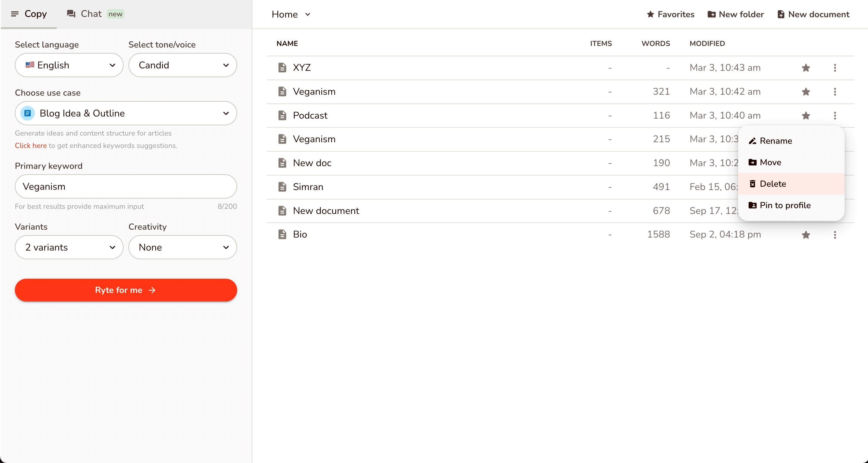This screenshot has width=868, height=463.
Task: Open the Creativity None dropdown
Action: [x=182, y=247]
